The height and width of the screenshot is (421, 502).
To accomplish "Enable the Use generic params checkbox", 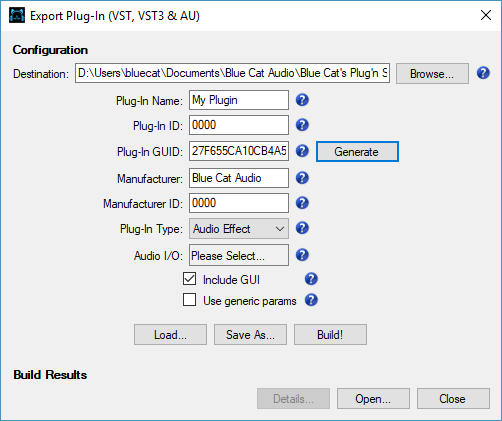I will coord(189,299).
